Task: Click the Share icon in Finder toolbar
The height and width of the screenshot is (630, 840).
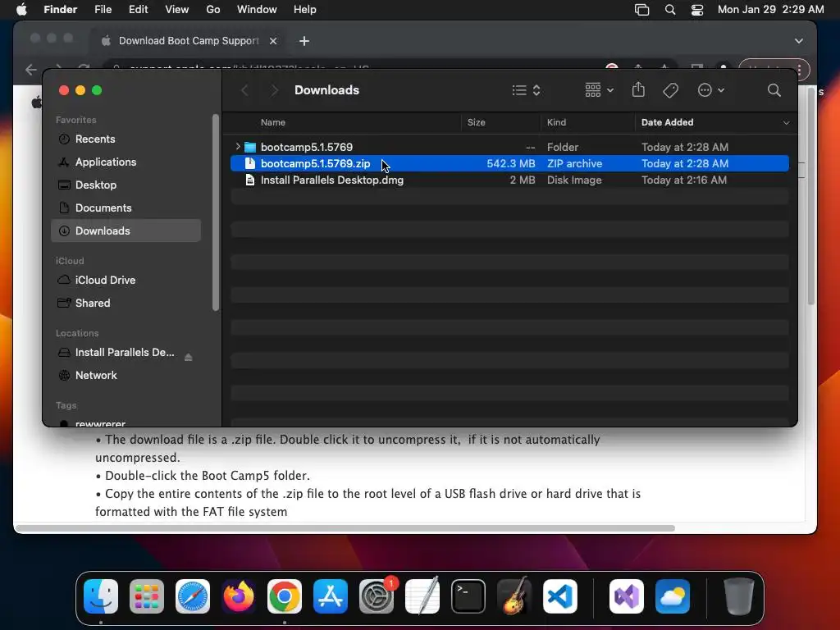Action: pyautogui.click(x=638, y=89)
